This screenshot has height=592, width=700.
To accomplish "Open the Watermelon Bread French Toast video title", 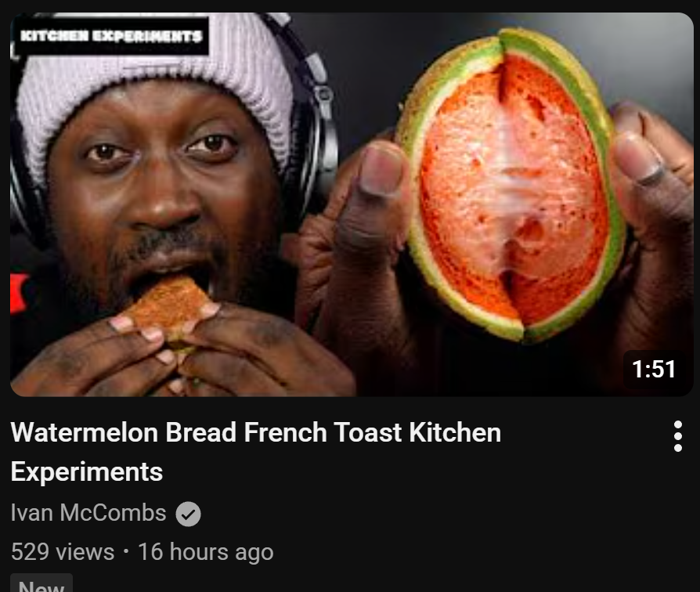I will pyautogui.click(x=256, y=452).
